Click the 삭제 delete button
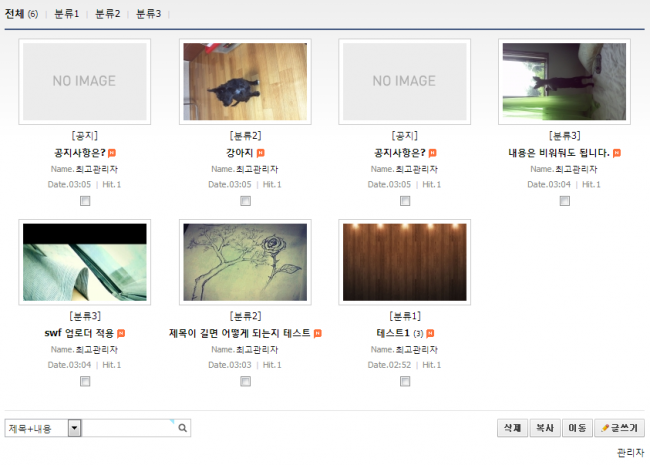This screenshot has height=465, width=650. click(512, 428)
